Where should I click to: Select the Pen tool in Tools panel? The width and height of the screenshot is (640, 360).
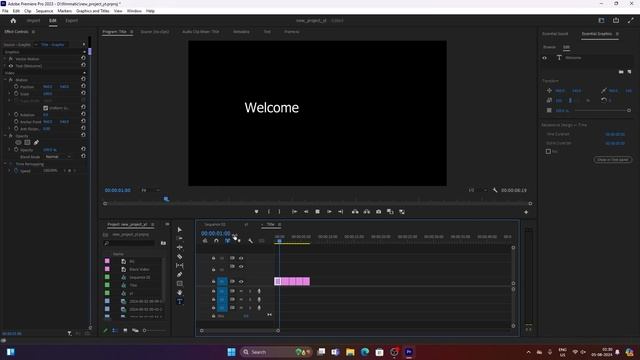click(180, 275)
